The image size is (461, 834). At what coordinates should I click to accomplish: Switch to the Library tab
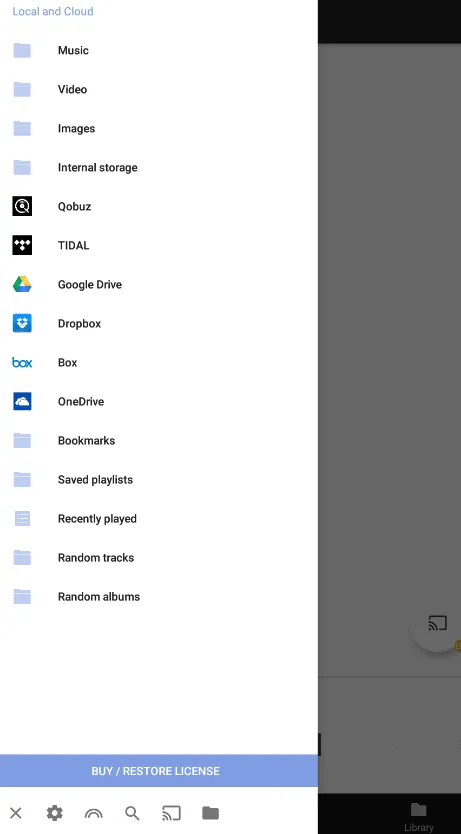(x=418, y=817)
